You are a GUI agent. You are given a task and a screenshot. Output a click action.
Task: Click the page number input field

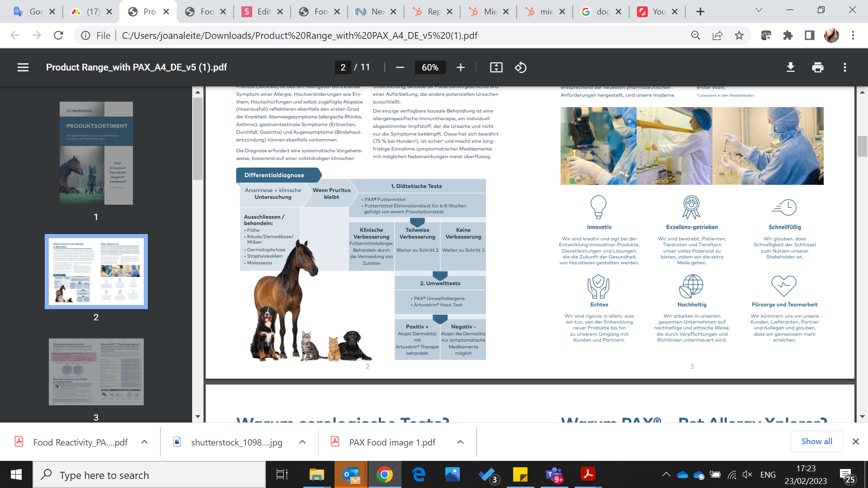pyautogui.click(x=343, y=67)
